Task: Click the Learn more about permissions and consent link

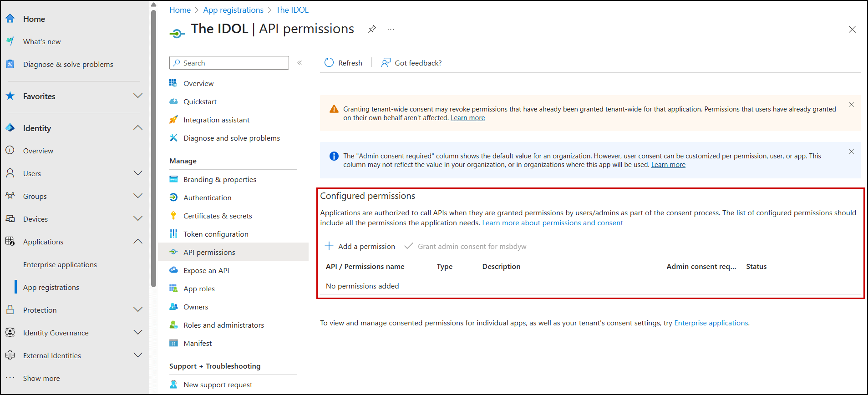Action: point(553,223)
